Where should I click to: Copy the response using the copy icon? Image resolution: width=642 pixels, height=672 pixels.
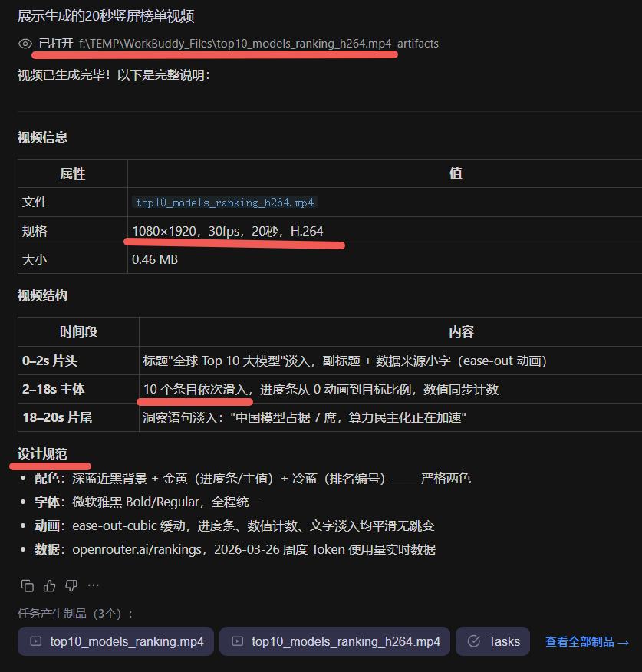click(27, 585)
